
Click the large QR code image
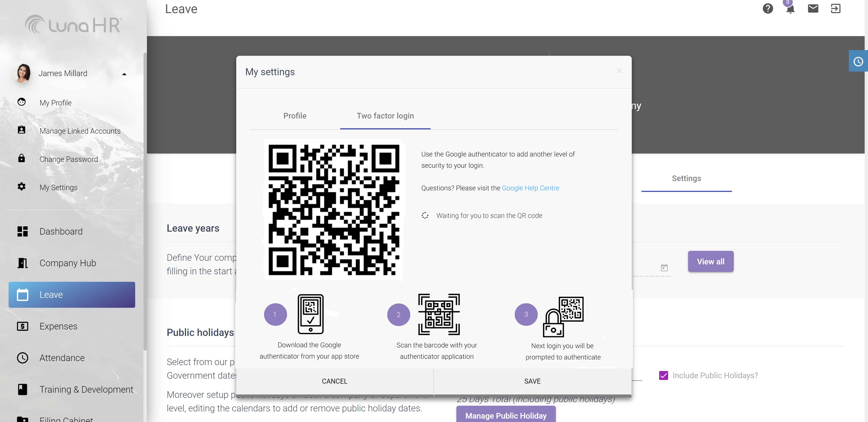coord(334,210)
